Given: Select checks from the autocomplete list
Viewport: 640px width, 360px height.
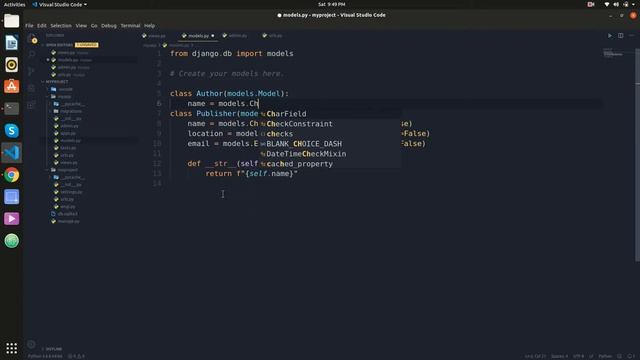Looking at the screenshot, I should point(331,133).
